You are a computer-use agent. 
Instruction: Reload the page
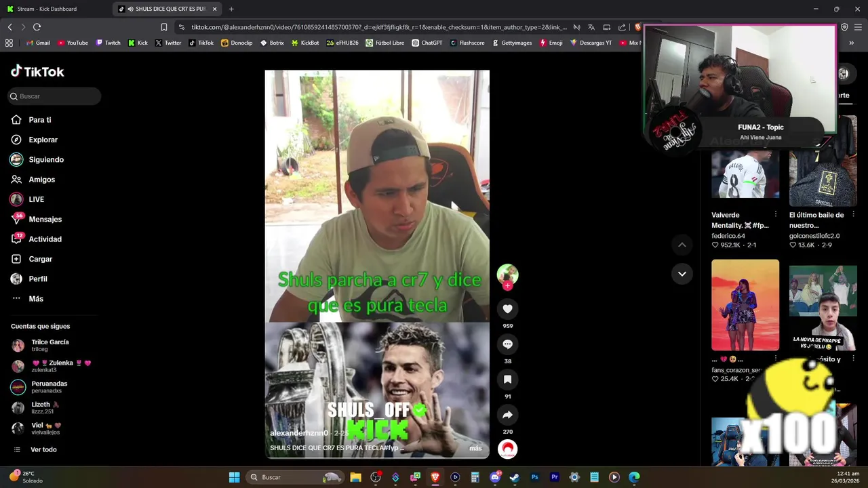[x=37, y=27]
